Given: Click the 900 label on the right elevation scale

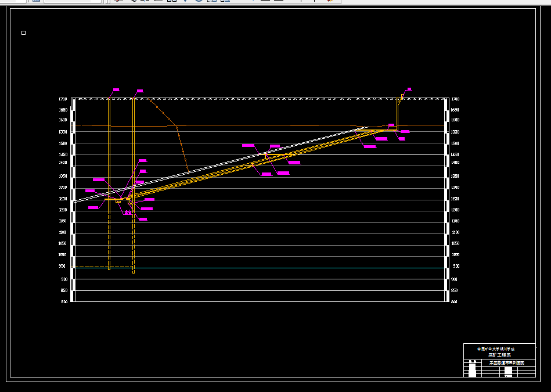Looking at the screenshot, I should pyautogui.click(x=454, y=279).
